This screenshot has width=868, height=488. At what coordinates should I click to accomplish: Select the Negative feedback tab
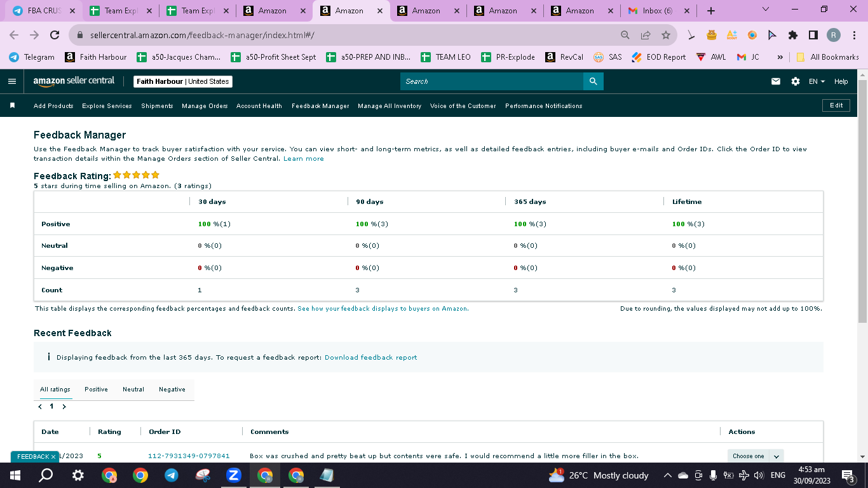pos(172,390)
